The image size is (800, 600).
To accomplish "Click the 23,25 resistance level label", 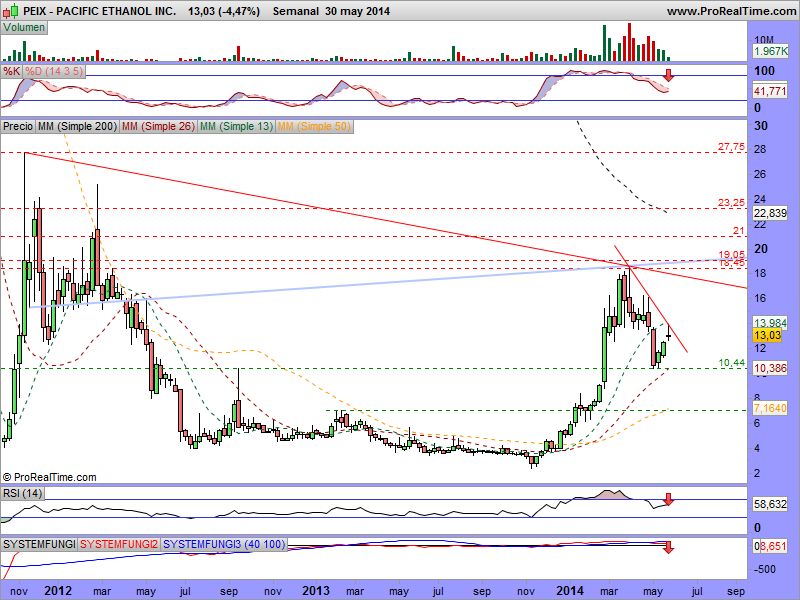I will tap(731, 203).
